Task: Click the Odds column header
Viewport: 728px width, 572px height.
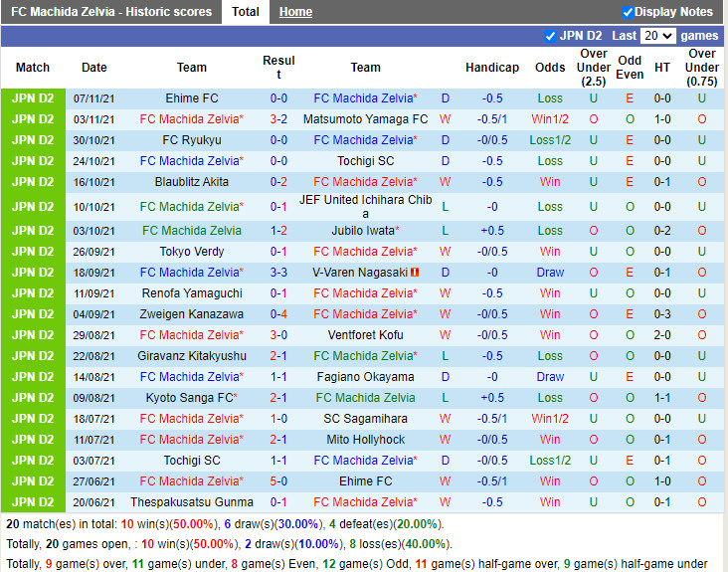Action: [550, 68]
